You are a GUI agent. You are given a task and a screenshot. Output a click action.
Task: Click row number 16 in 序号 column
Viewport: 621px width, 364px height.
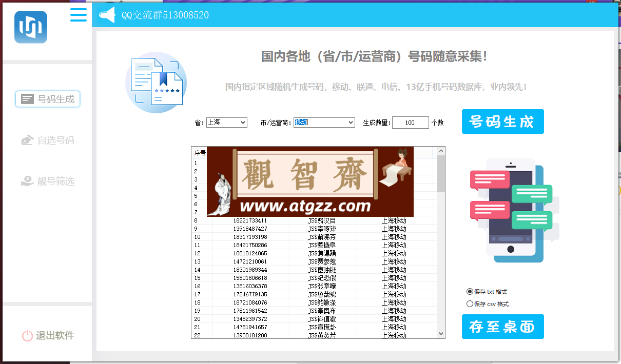tap(197, 286)
